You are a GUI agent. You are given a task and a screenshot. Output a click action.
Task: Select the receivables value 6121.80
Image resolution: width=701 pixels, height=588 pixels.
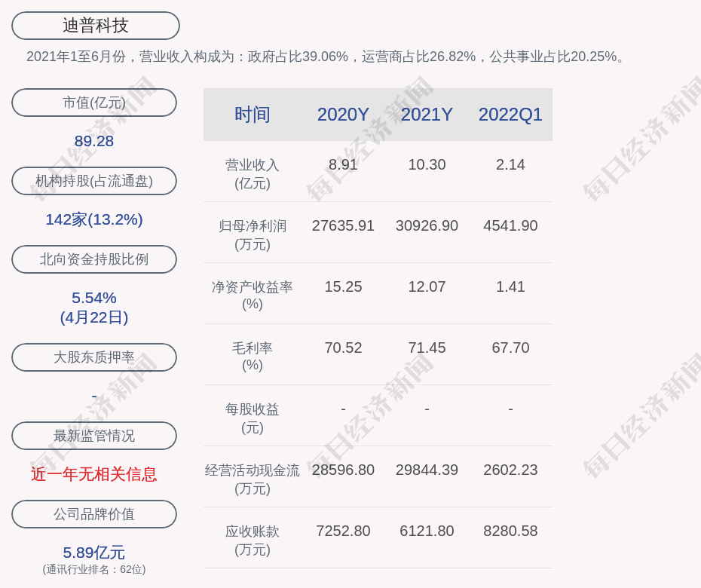(427, 531)
